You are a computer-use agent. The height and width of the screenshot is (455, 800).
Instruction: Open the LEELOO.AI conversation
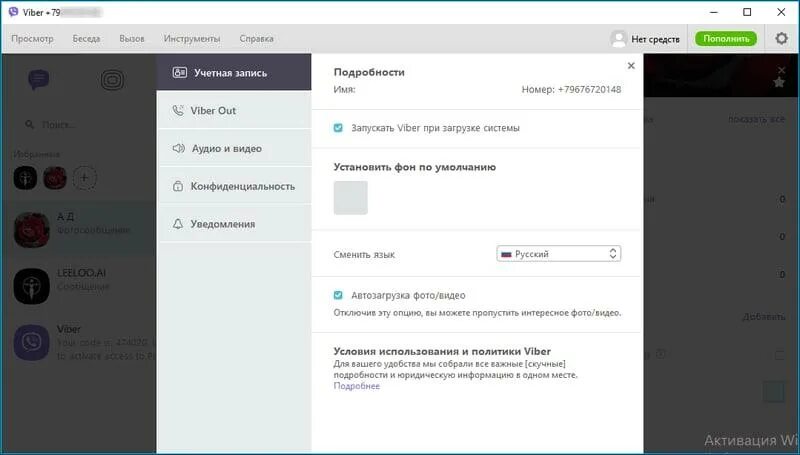point(79,284)
